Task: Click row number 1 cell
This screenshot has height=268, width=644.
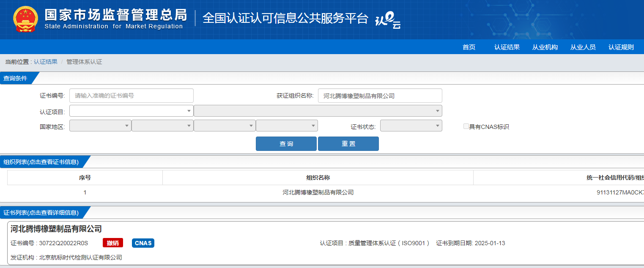Action: 85,192
